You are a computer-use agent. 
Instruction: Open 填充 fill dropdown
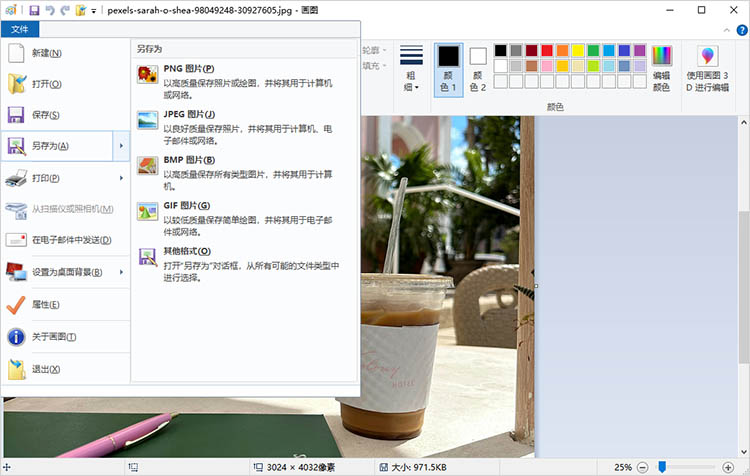tap(375, 66)
